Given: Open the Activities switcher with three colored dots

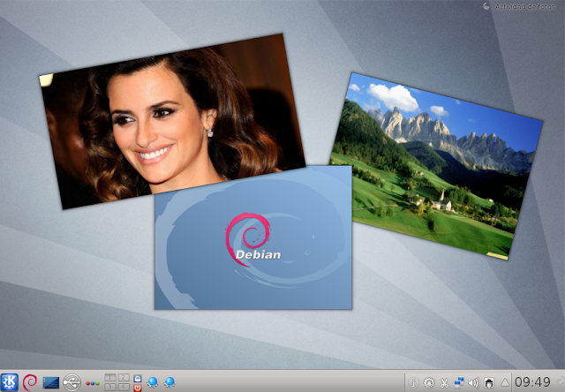Looking at the screenshot, I should click(x=93, y=383).
